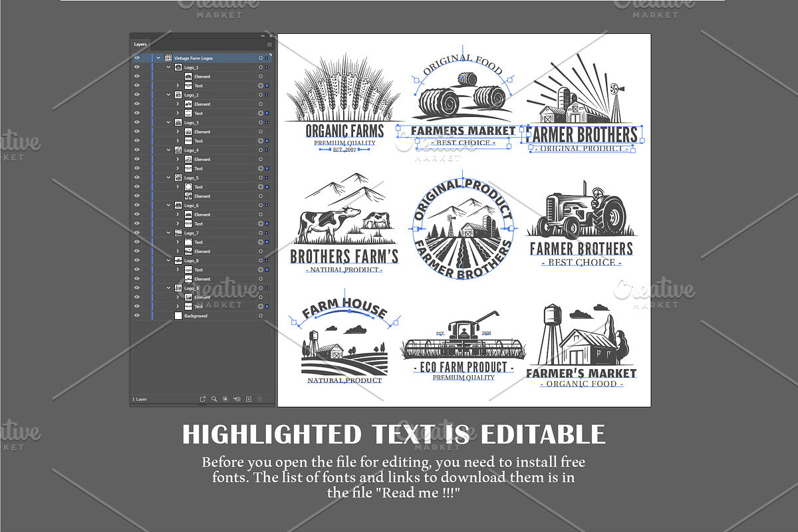Click target circle of Logo_4 layer
Image resolution: width=798 pixels, height=532 pixels.
(x=261, y=150)
